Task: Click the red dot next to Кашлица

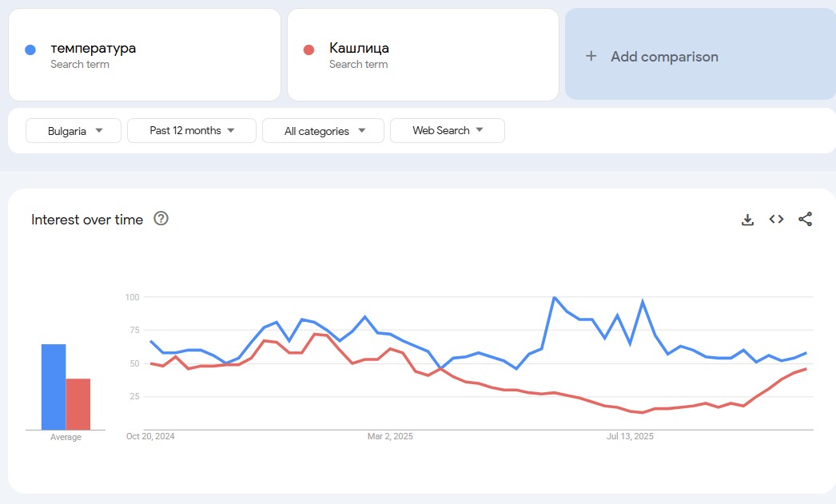Action: tap(309, 50)
